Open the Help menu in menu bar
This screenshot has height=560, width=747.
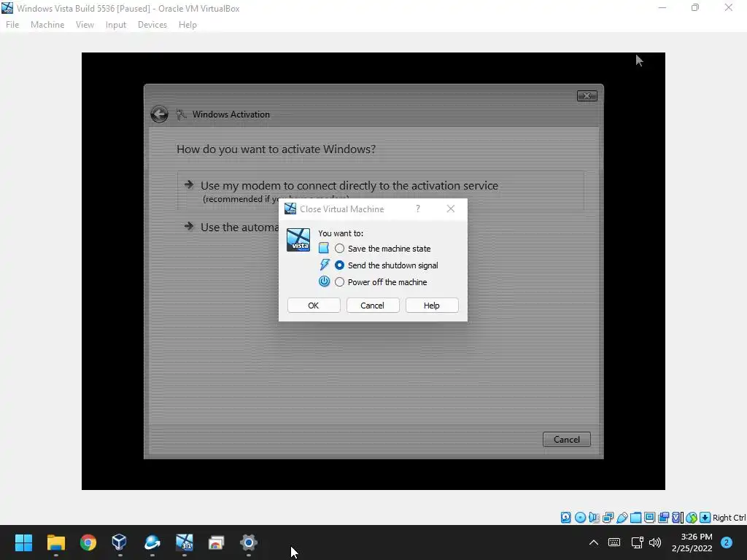click(x=187, y=25)
